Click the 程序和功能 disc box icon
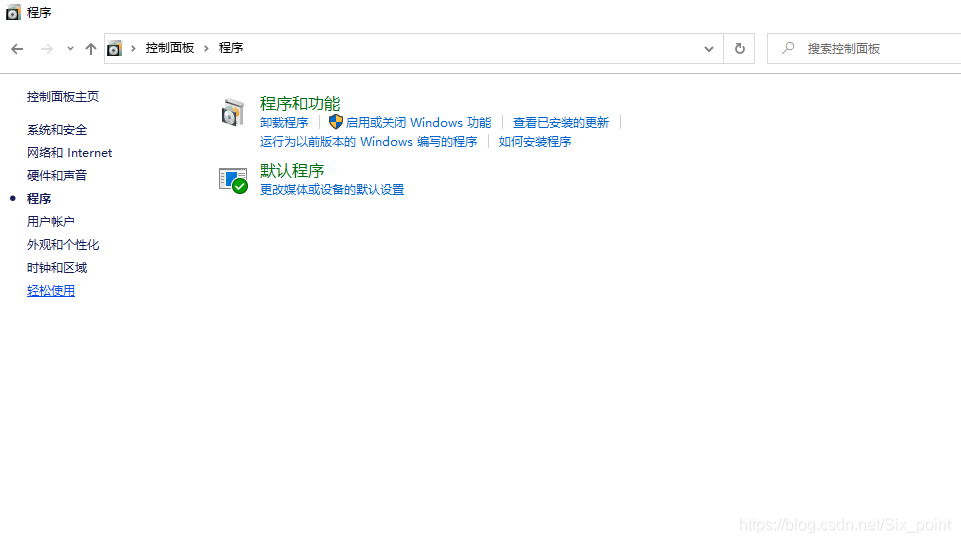The width and height of the screenshot is (961, 543). 233,113
